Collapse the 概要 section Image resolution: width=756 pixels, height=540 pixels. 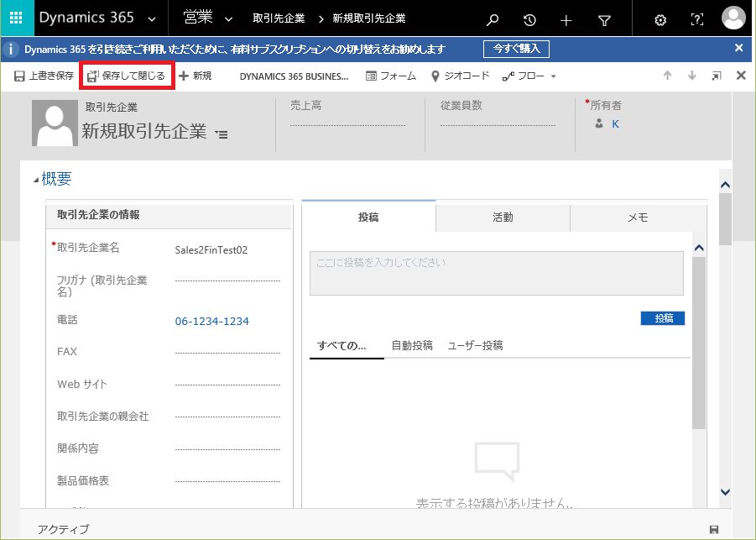36,180
